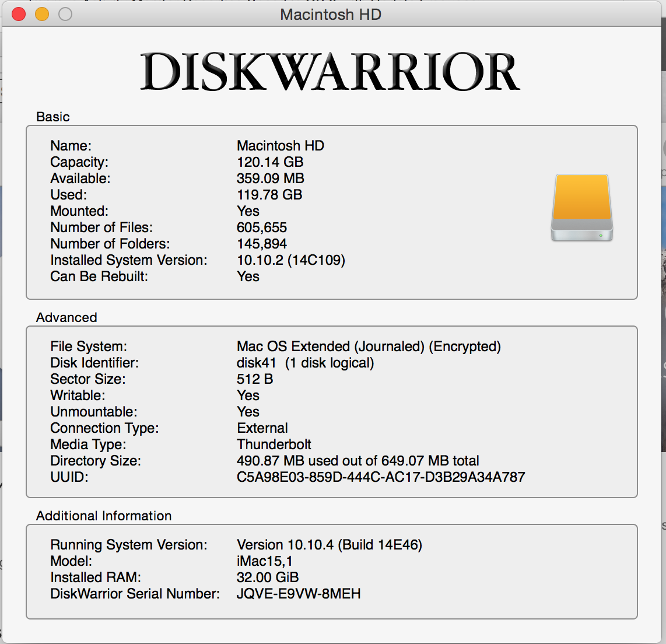This screenshot has height=644, width=666.
Task: Click the window title Macintosh HD
Action: pos(331,15)
